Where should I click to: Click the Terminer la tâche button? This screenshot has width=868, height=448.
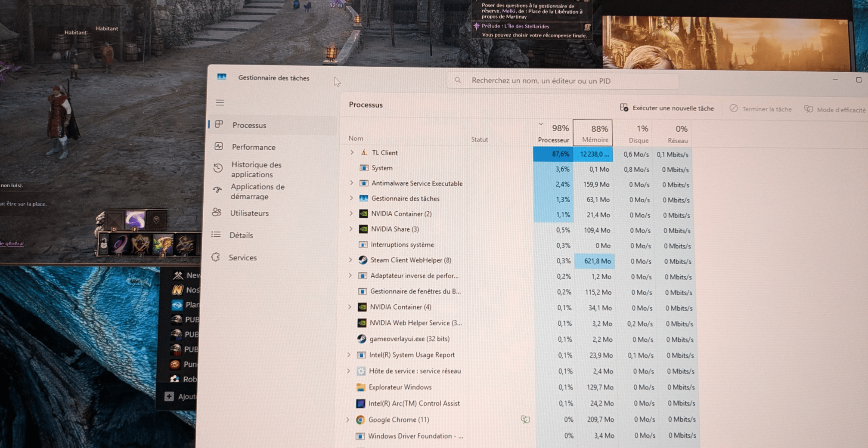761,109
